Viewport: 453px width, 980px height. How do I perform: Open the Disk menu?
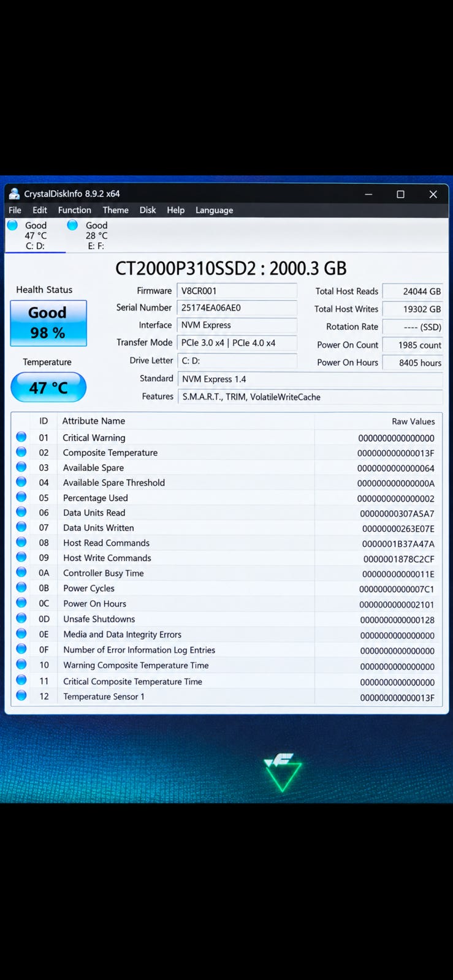tap(148, 210)
